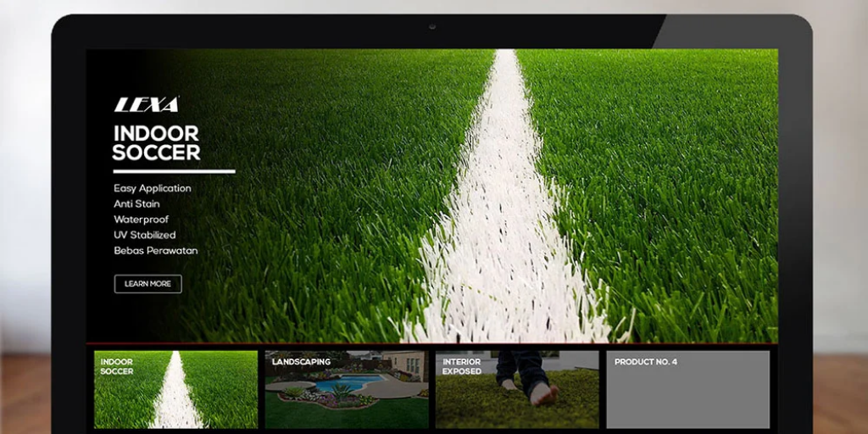Click the webcam on the monitor bezel
The width and height of the screenshot is (868, 434).
(432, 26)
